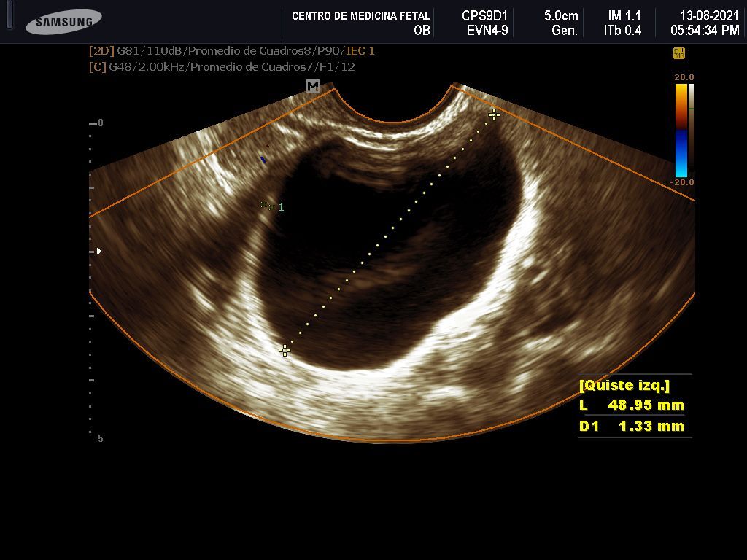Viewport: 747px width, 560px height.
Task: Click the blue Doppler flow signal
Action: 263,160
